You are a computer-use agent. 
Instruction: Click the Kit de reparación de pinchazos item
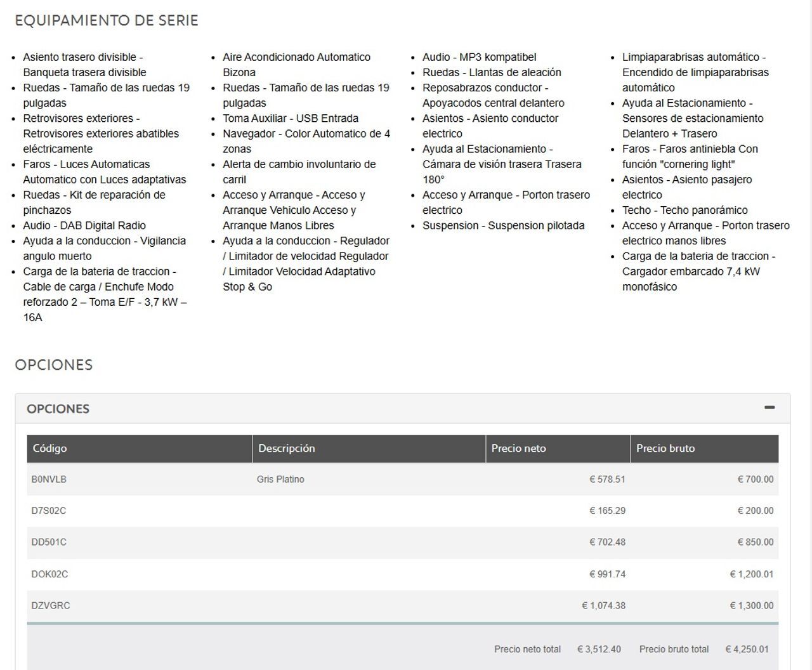(94, 202)
